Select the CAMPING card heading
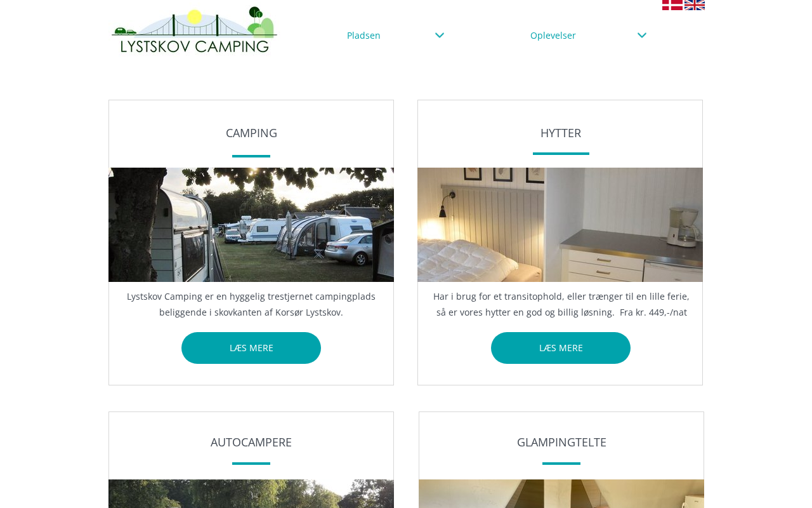The height and width of the screenshot is (508, 812). point(251,133)
